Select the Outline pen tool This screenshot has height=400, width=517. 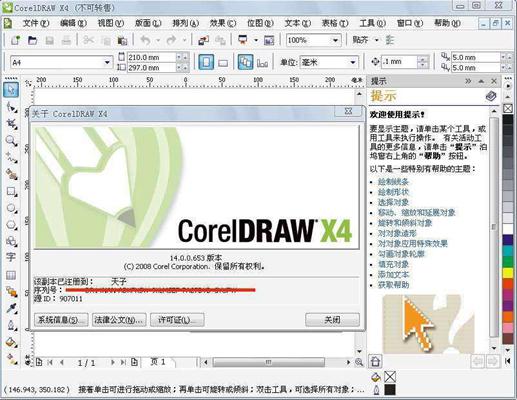(11, 325)
